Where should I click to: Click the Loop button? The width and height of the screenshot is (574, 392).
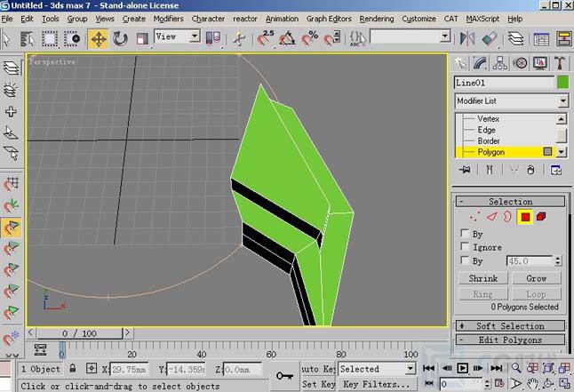pyautogui.click(x=537, y=294)
